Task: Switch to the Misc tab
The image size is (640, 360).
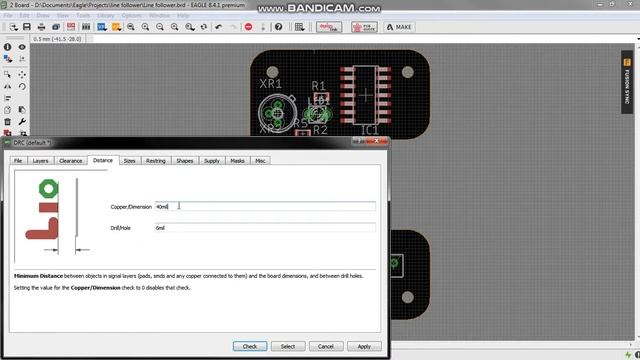Action: 260,161
